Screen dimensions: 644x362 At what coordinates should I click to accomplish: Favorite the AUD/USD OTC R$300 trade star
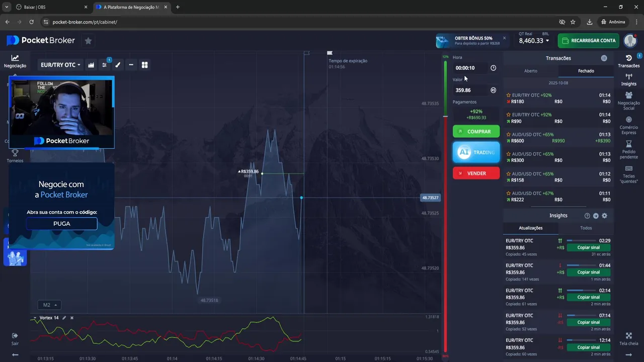[x=509, y=154]
